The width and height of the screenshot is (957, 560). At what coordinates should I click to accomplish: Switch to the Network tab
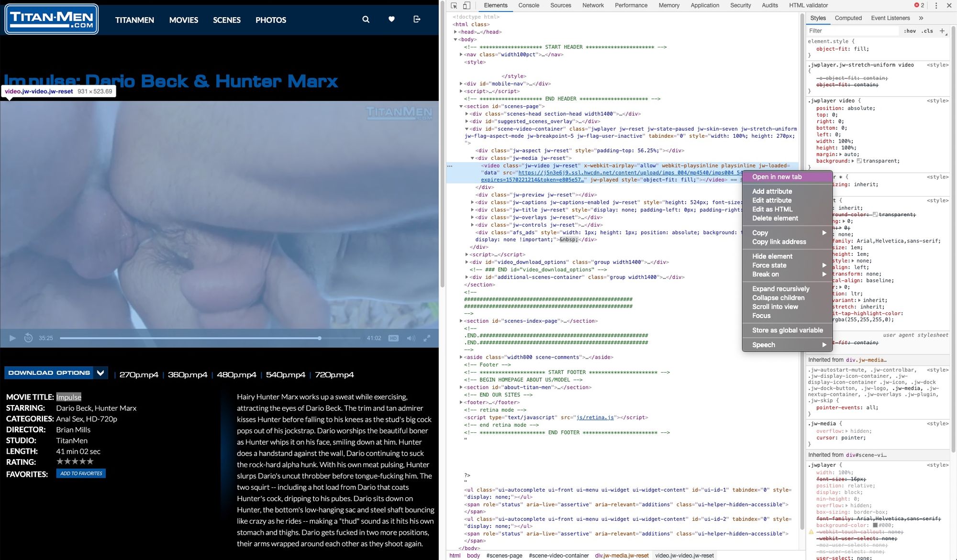(593, 5)
